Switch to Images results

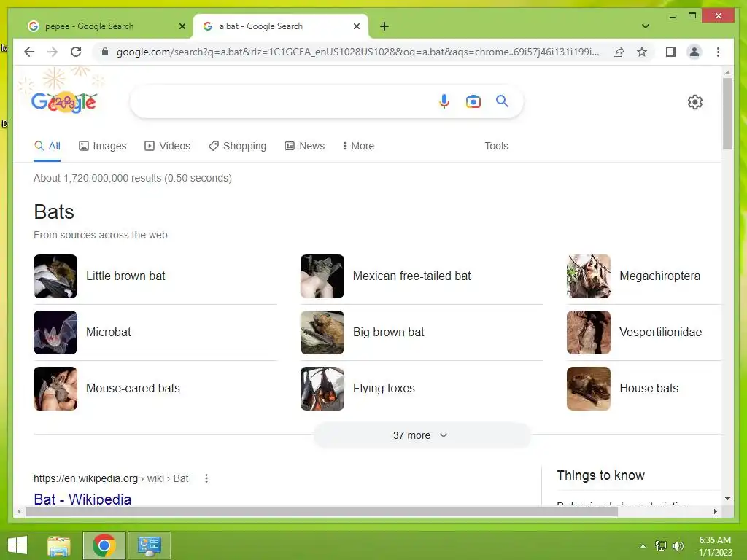102,146
